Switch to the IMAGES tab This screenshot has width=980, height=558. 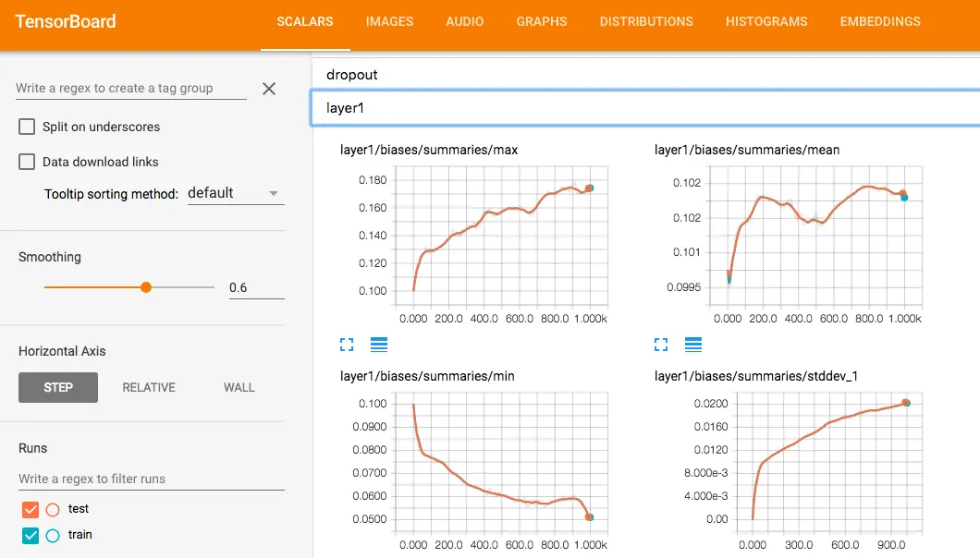coord(389,22)
